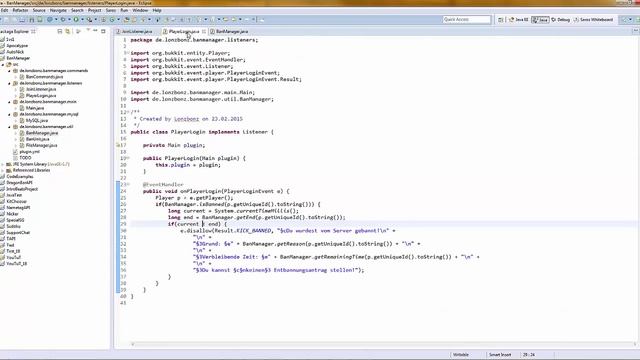Viewport: 640px width, 360px height.
Task: Fold the import block in the editor
Action: [128, 53]
